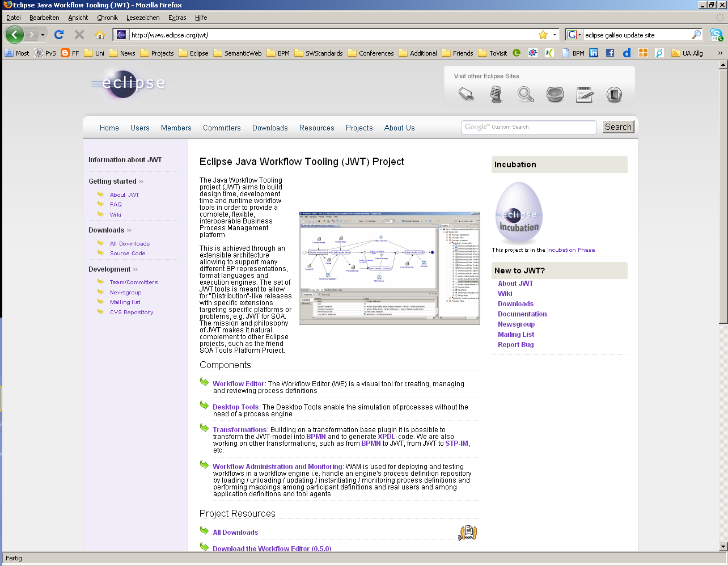
Task: Open the News bookmarks folder
Action: 122,53
